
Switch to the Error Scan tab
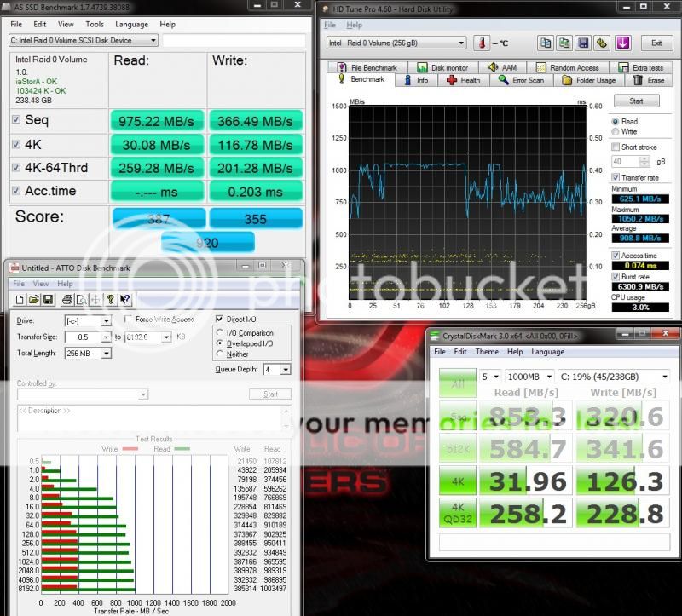click(522, 80)
